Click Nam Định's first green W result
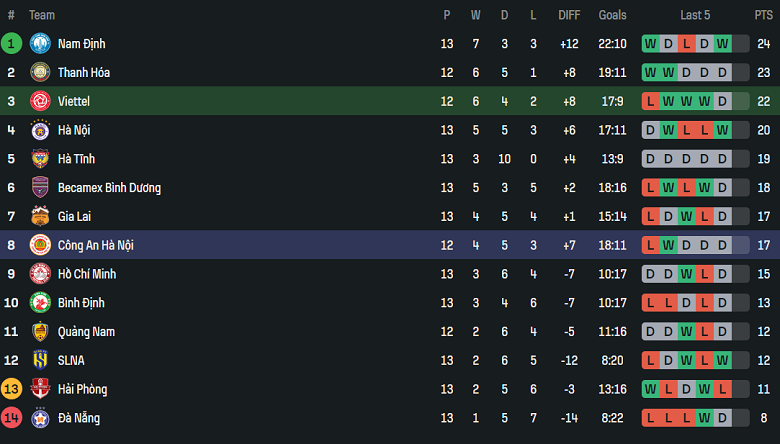The image size is (780, 444). [651, 44]
